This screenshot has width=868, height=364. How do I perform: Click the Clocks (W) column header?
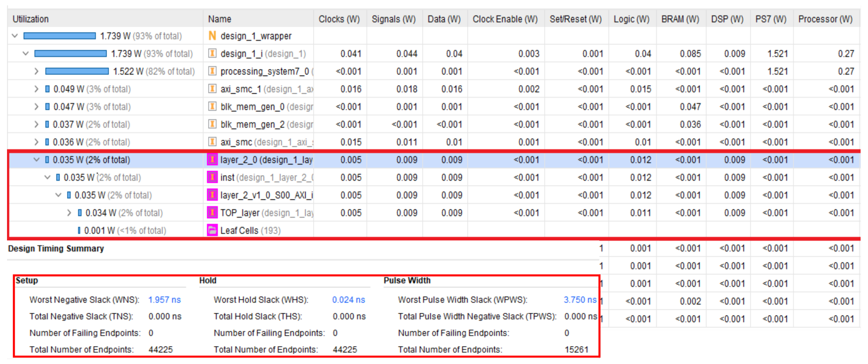pos(339,19)
